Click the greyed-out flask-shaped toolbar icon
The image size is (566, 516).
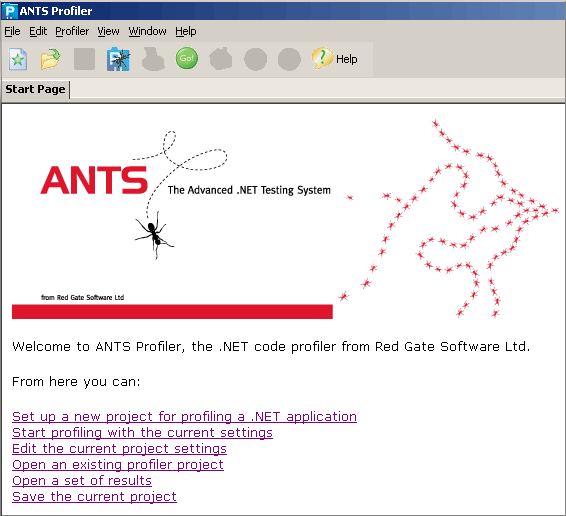(153, 59)
